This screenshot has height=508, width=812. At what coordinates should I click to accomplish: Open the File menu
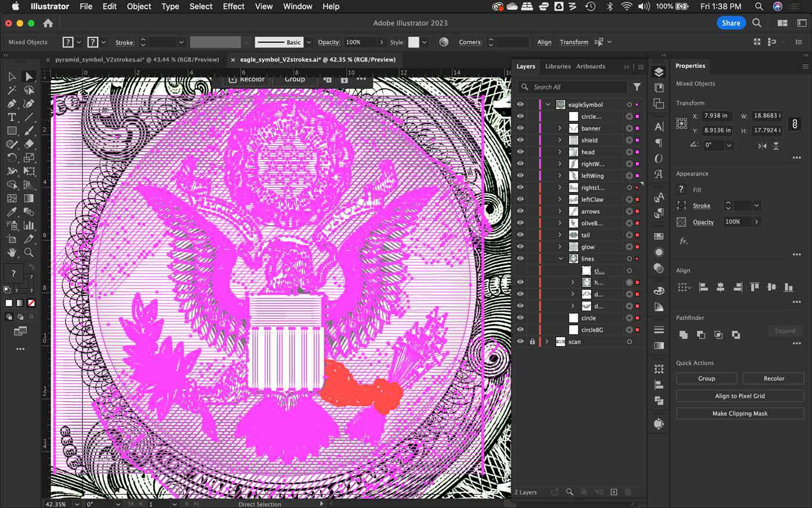click(x=86, y=6)
